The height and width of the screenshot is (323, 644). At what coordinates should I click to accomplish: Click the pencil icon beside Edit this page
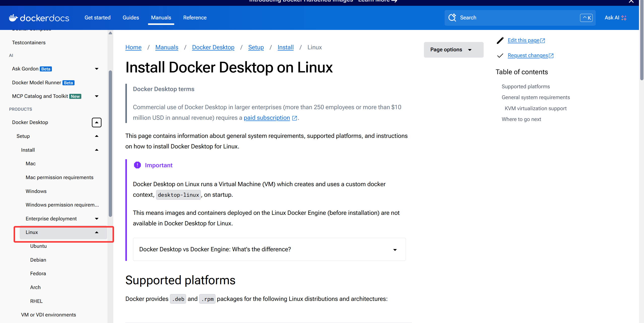[500, 41]
